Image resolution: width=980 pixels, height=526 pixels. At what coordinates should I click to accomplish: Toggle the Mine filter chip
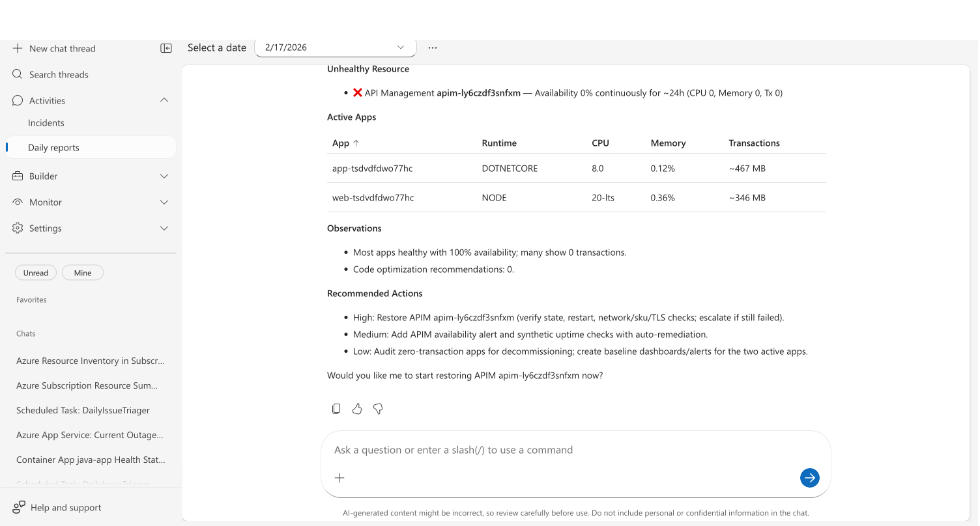pos(83,273)
